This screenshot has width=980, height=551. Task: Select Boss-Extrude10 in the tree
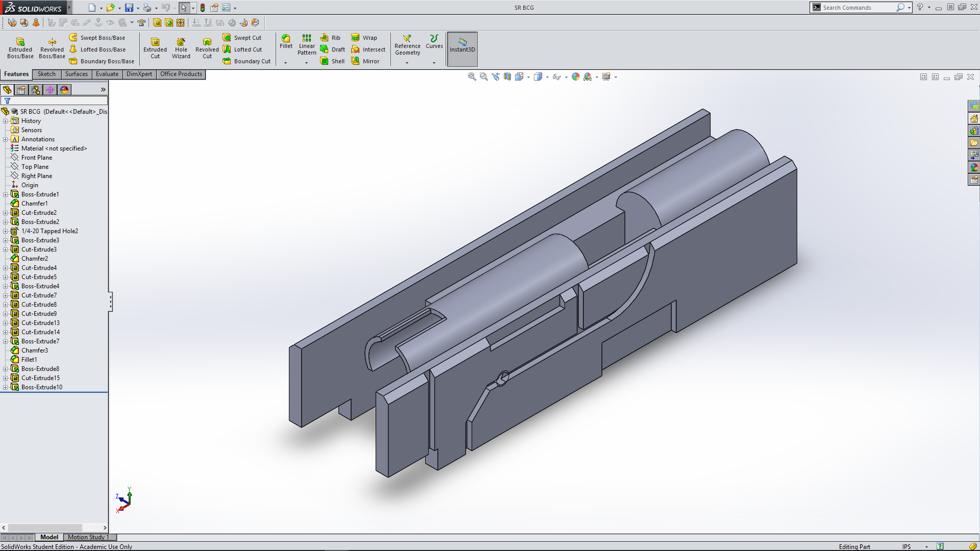point(41,387)
